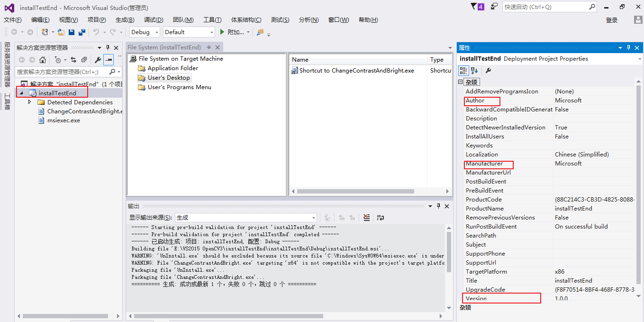Toggle word wrap in the Output window

click(x=380, y=217)
